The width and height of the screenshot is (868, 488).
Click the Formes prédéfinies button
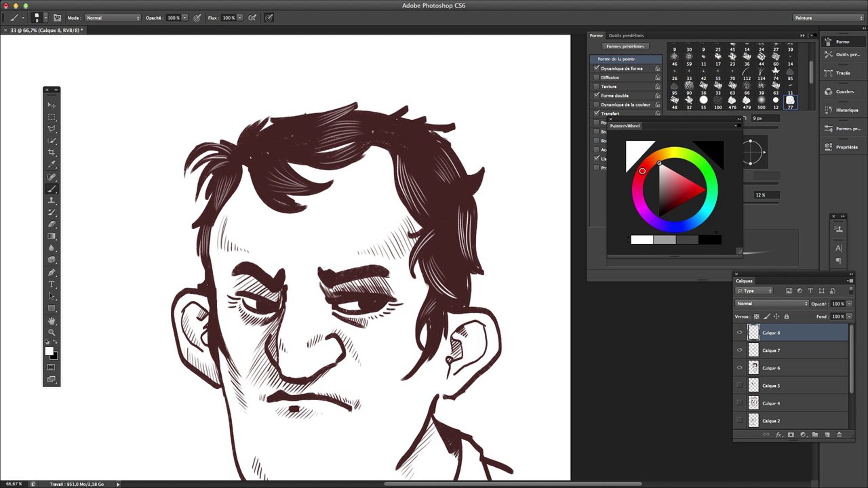[x=625, y=46]
